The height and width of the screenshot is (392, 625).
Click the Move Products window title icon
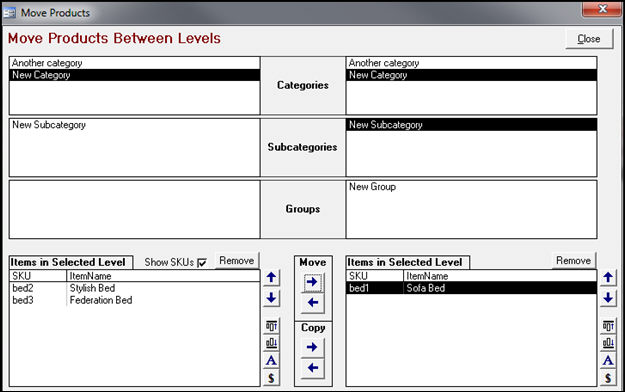[x=10, y=13]
